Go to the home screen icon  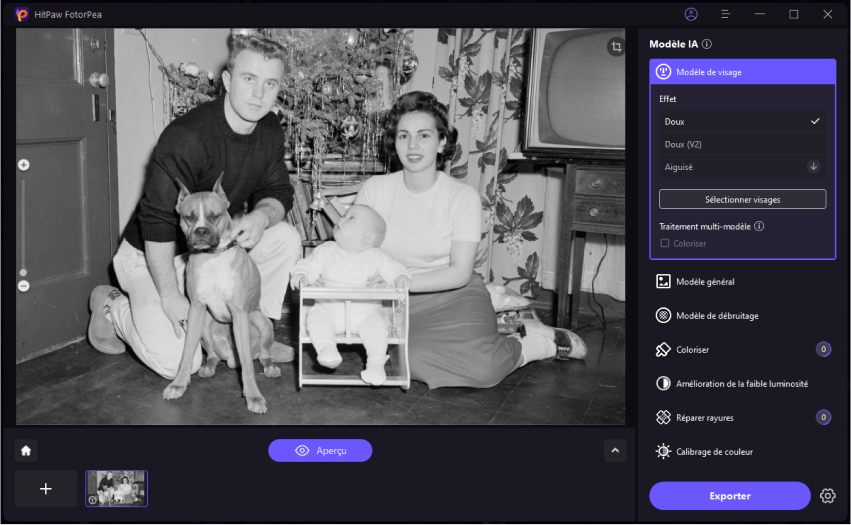pos(26,451)
